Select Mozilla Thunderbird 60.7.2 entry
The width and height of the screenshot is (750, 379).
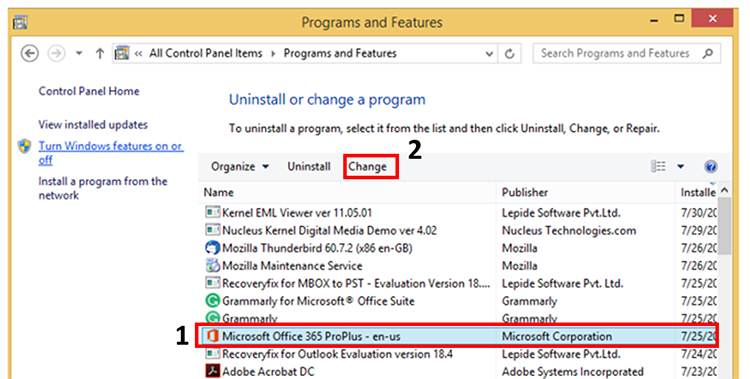coord(458,248)
